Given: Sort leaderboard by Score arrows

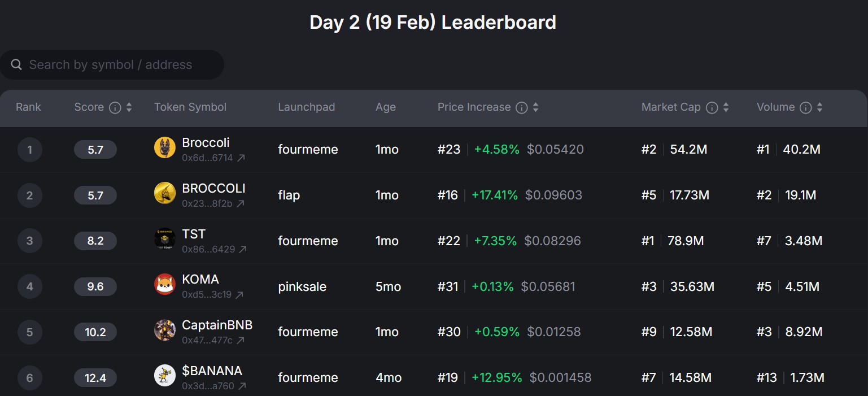Looking at the screenshot, I should (129, 107).
